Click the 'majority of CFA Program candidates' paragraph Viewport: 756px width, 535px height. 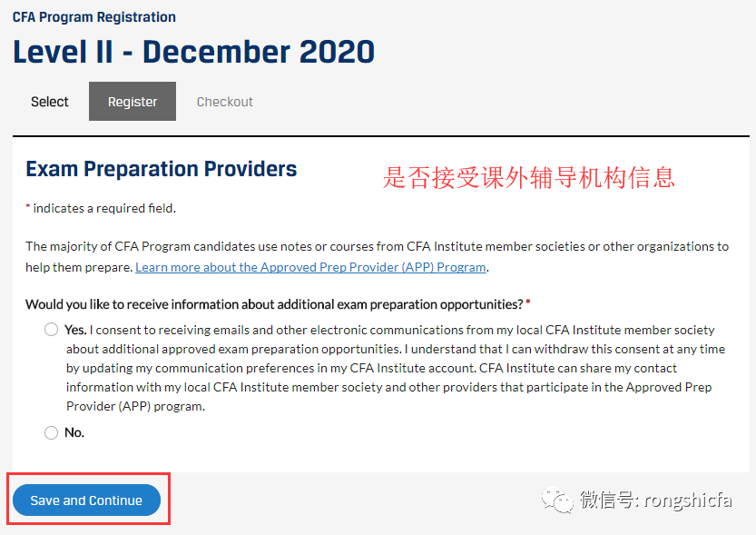(377, 257)
